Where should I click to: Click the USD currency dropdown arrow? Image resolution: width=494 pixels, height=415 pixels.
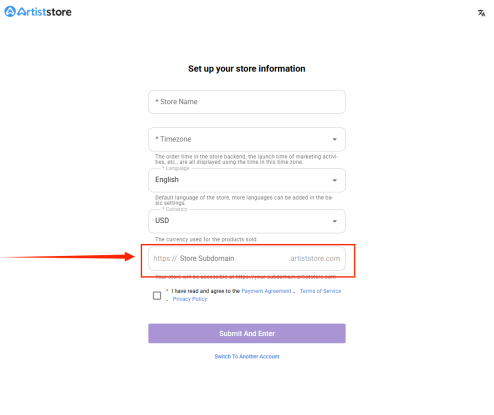tap(335, 221)
